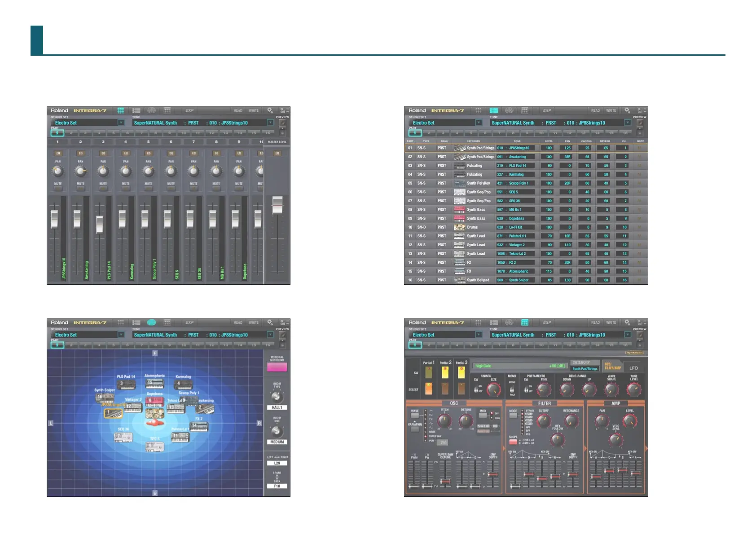Select the OSC/FILTER/AMP tab

pos(612,366)
